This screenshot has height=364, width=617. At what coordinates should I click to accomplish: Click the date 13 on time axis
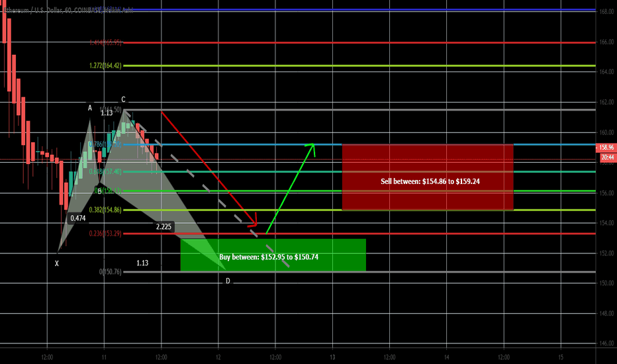click(332, 357)
